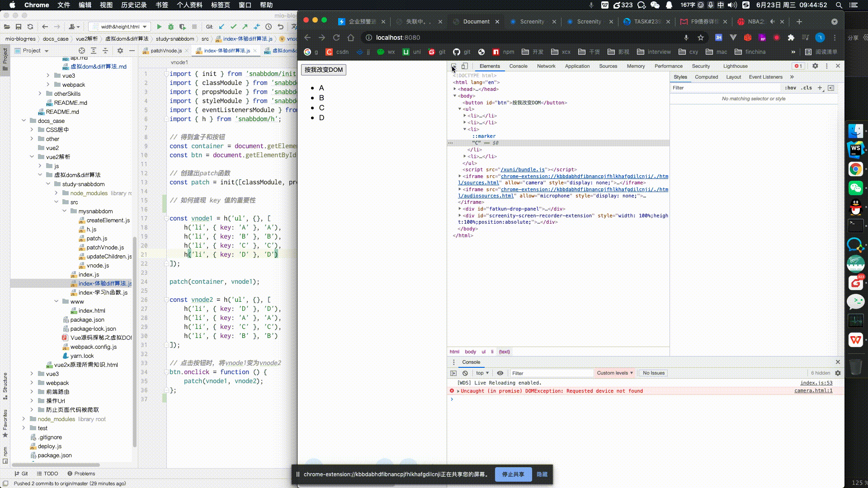Toggle the live expression eye icon in console
The height and width of the screenshot is (488, 868).
[500, 373]
